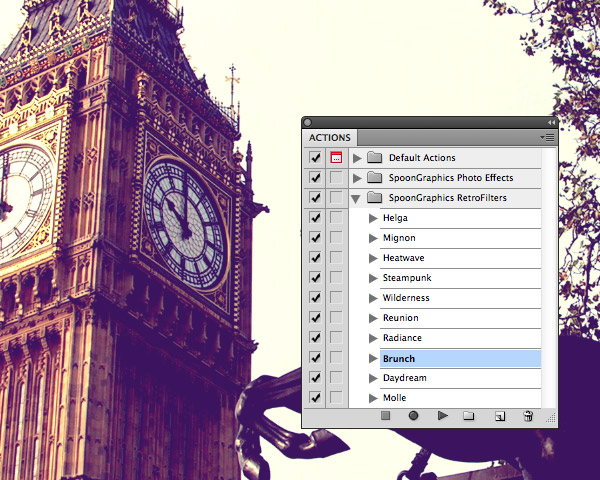
Task: Click folder icon of SpoonGraphics Photo Effects
Action: click(x=375, y=177)
